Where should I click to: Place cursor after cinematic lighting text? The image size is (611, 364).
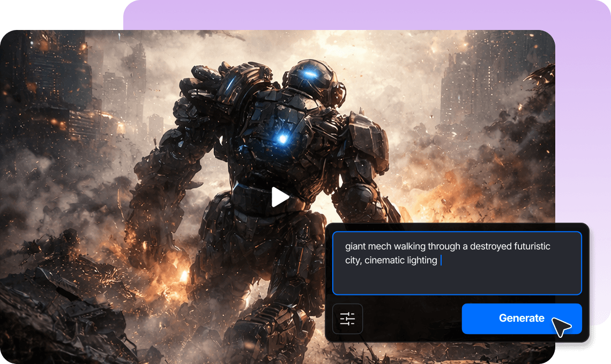(x=442, y=260)
